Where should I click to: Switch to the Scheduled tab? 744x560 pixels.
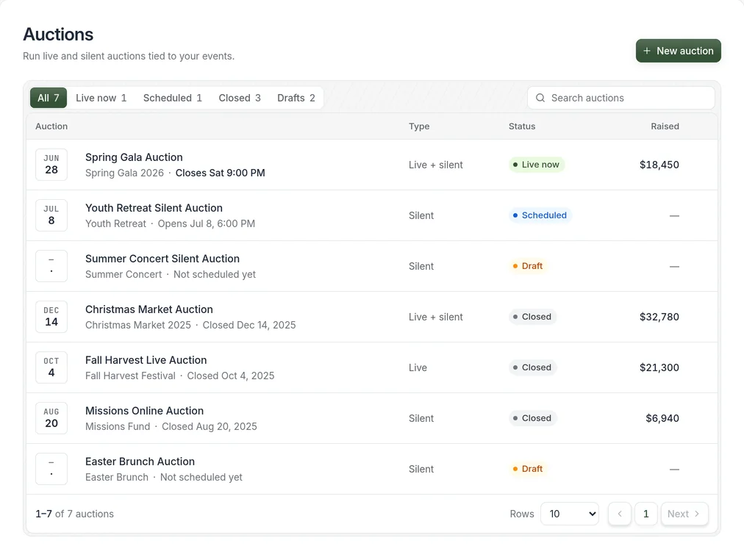coord(173,98)
